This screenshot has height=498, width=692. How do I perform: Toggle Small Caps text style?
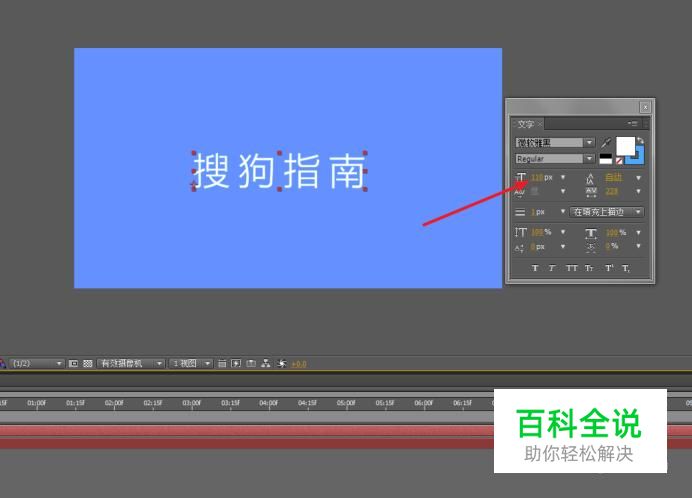[x=589, y=268]
